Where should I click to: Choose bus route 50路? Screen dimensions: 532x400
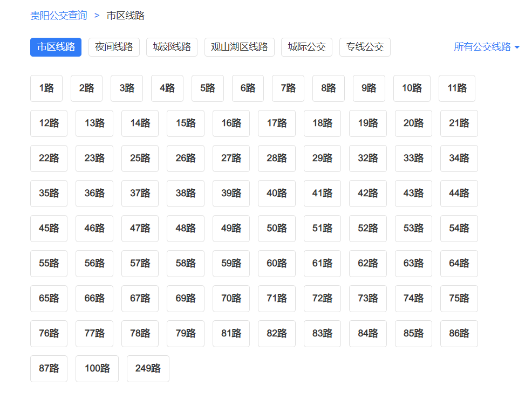276,229
